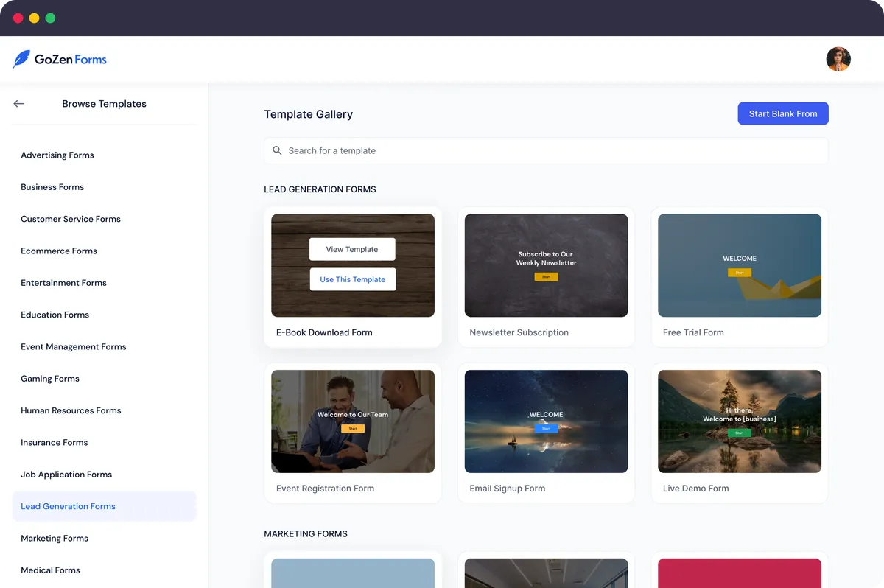Select Insurance Forms in sidebar
The width and height of the screenshot is (884, 588).
click(54, 443)
